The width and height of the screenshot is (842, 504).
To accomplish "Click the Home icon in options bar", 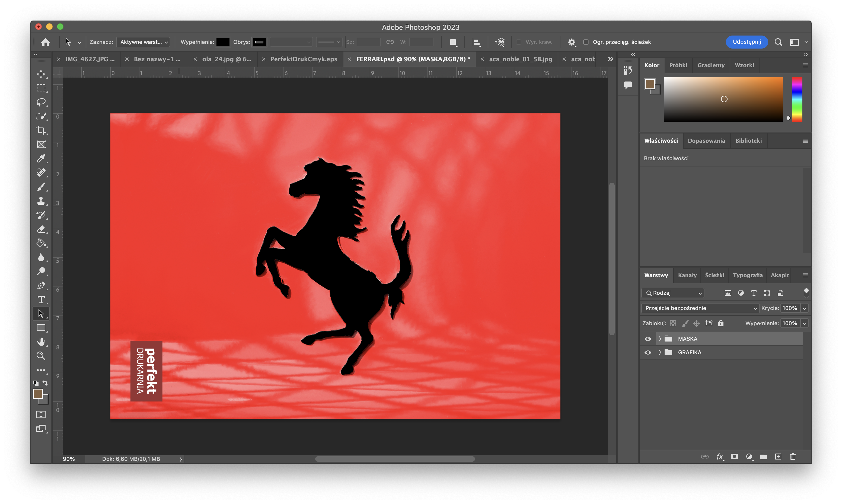I will (x=46, y=42).
